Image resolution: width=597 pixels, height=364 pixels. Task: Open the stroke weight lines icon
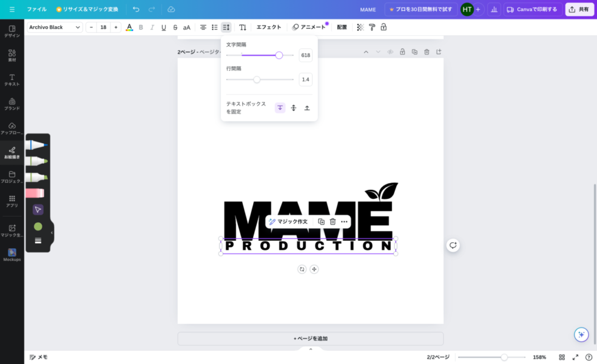[38, 241]
